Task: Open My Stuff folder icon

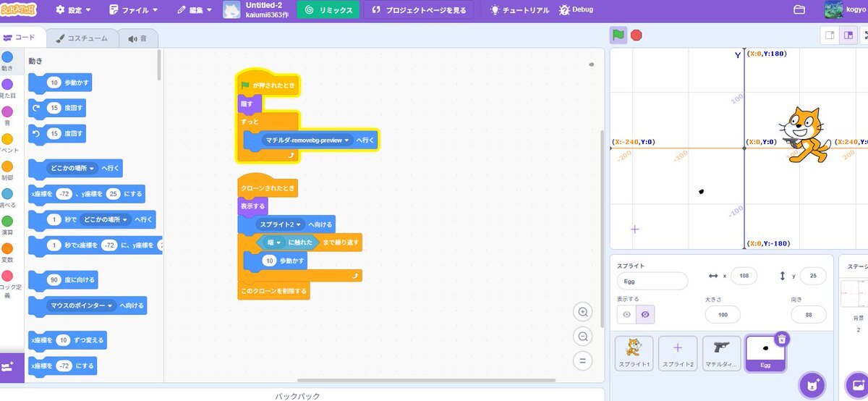Action: tap(799, 10)
